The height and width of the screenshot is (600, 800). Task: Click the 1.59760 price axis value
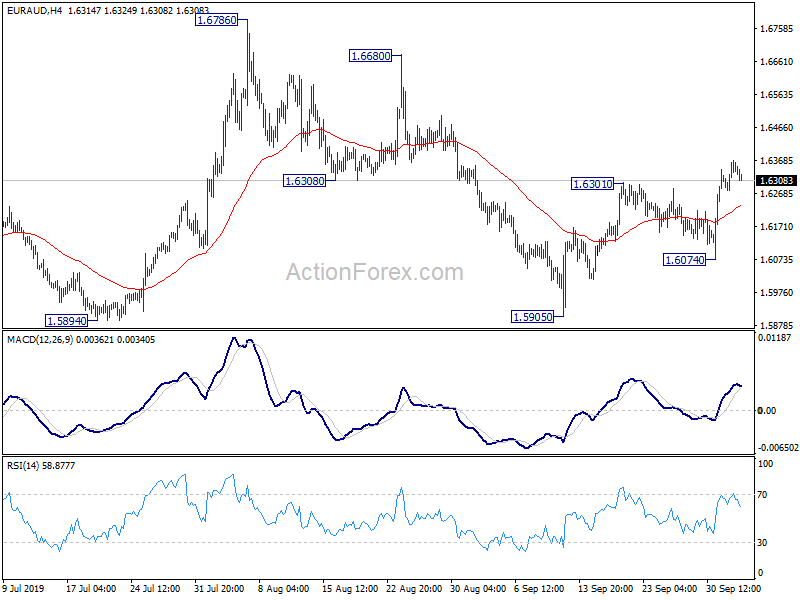[777, 292]
